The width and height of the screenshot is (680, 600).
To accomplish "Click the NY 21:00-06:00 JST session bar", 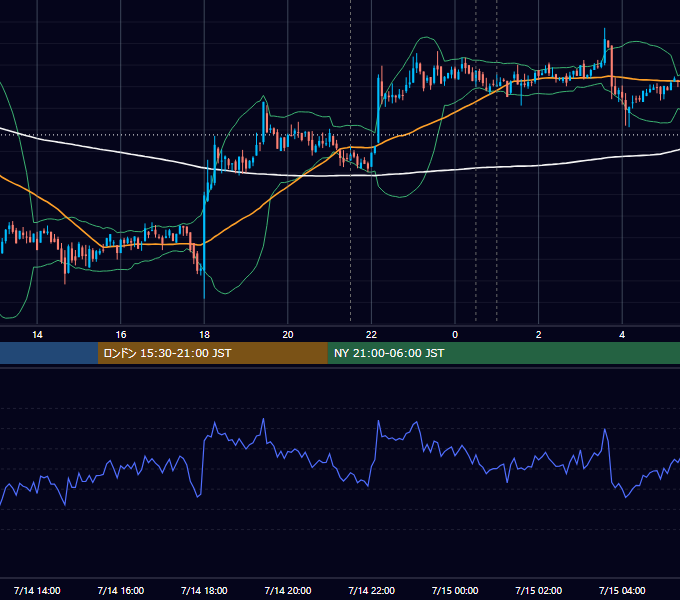I will pos(503,353).
